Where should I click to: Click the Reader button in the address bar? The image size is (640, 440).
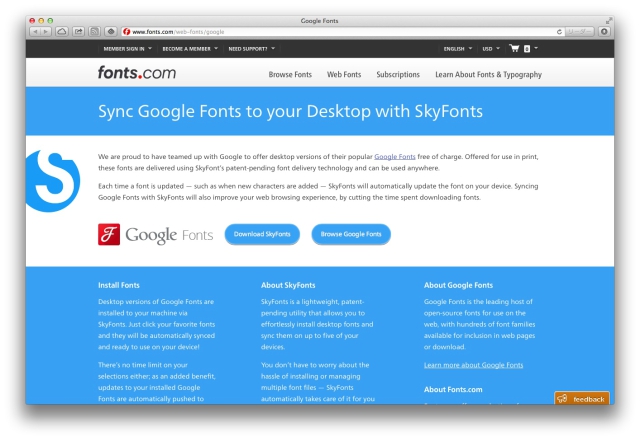(x=580, y=32)
